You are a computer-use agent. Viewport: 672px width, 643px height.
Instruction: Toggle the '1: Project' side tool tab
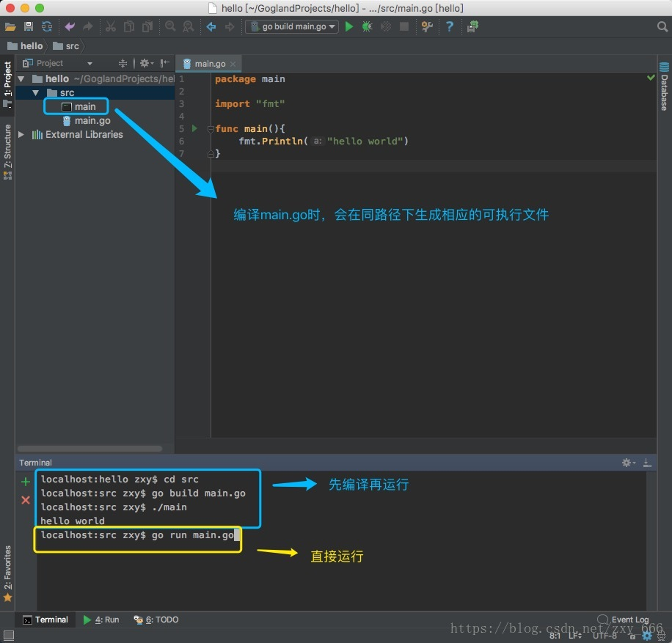coord(7,84)
